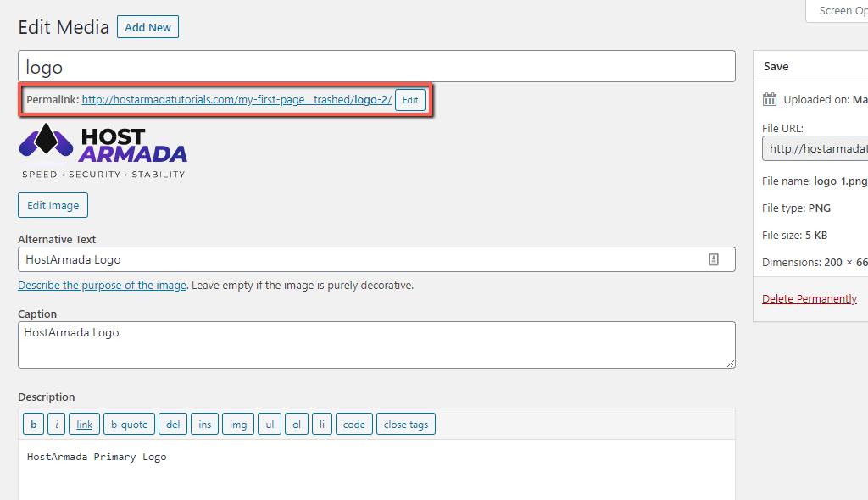Screen dimensions: 868x500
Task: Open Describe the purpose of the image link
Action: pos(102,285)
